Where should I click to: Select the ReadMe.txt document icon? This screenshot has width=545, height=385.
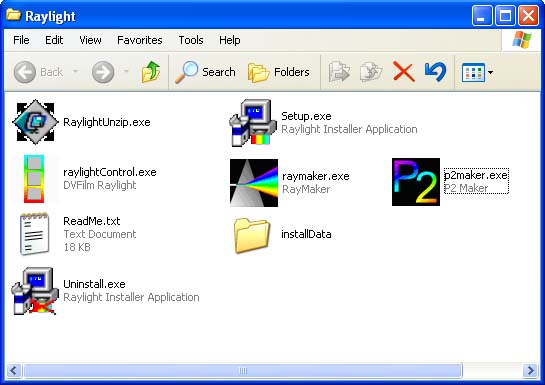coord(34,234)
